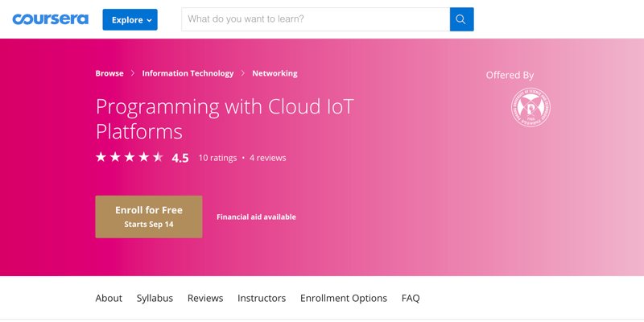The height and width of the screenshot is (322, 644).
Task: Check Financial aid available link
Action: click(x=256, y=217)
